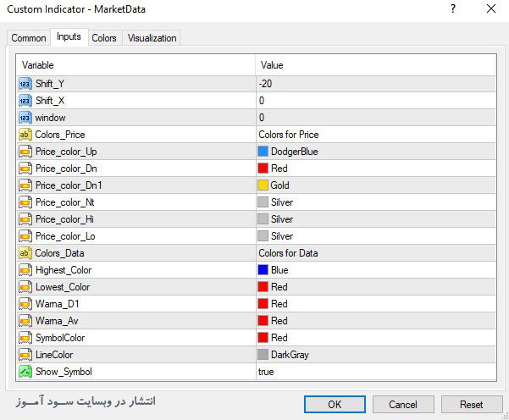Viewport: 509px width, 420px height.
Task: Click the Cancel button
Action: point(403,405)
